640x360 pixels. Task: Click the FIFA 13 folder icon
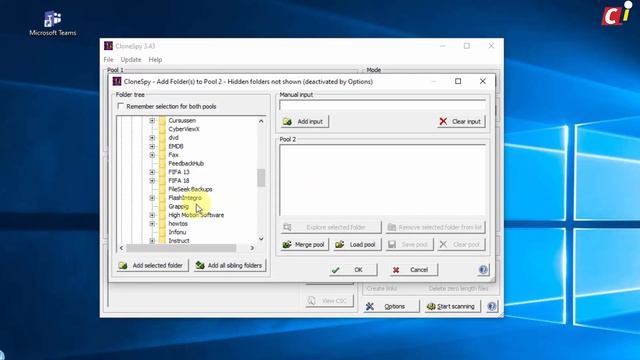point(162,172)
